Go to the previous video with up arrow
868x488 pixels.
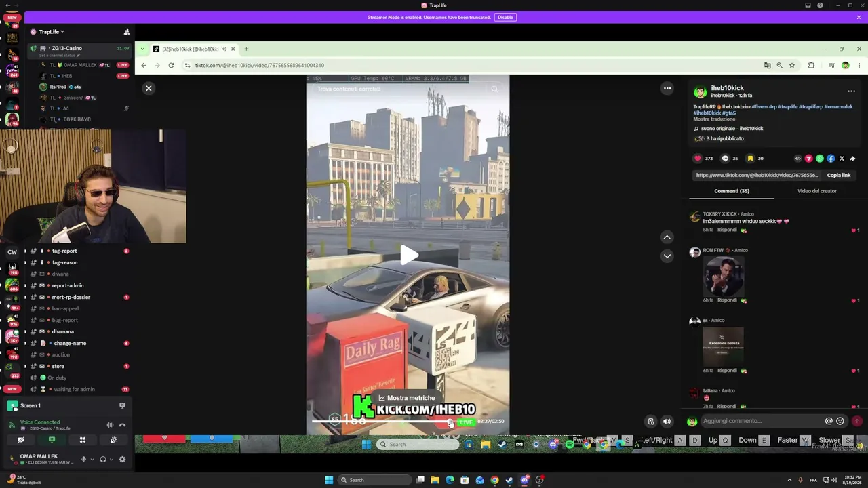[x=667, y=237]
